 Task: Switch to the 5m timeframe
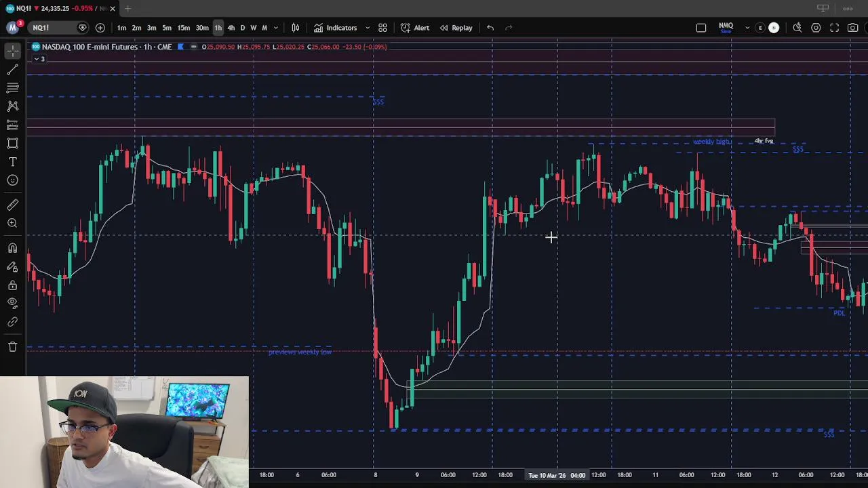(167, 28)
